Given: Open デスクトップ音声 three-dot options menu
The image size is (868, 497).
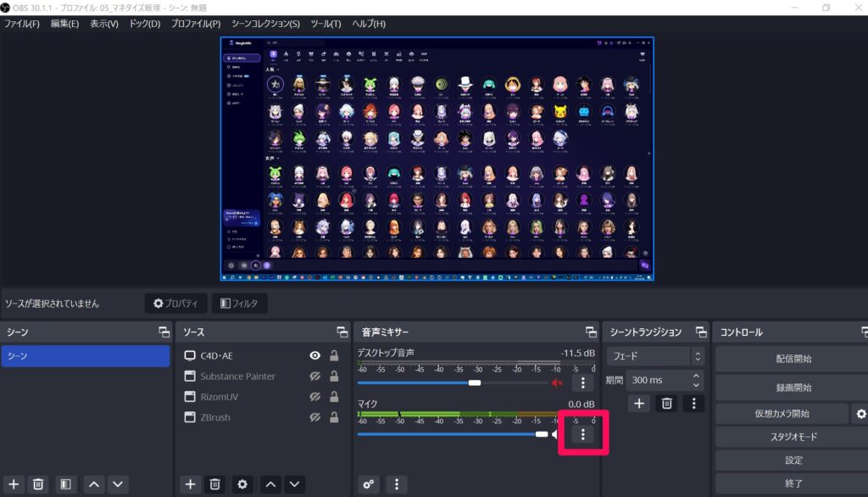Looking at the screenshot, I should click(x=583, y=383).
